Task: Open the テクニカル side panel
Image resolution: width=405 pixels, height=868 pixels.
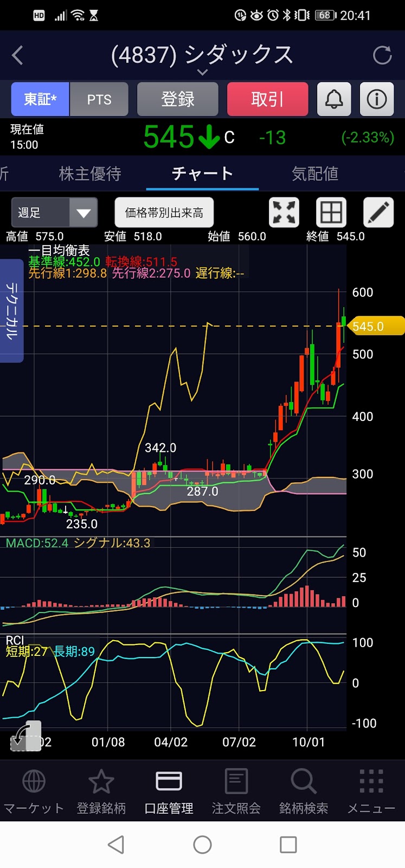Action: [x=11, y=311]
